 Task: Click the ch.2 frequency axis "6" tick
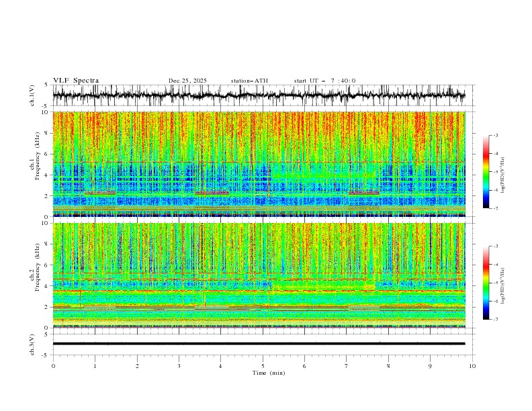click(48, 265)
